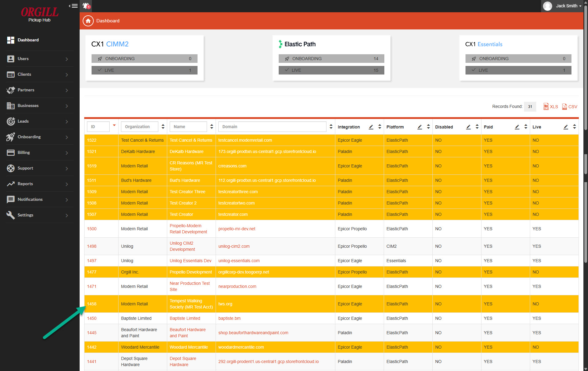Open the unilog-essentials.com domain link
Image resolution: width=588 pixels, height=371 pixels.
[239, 261]
